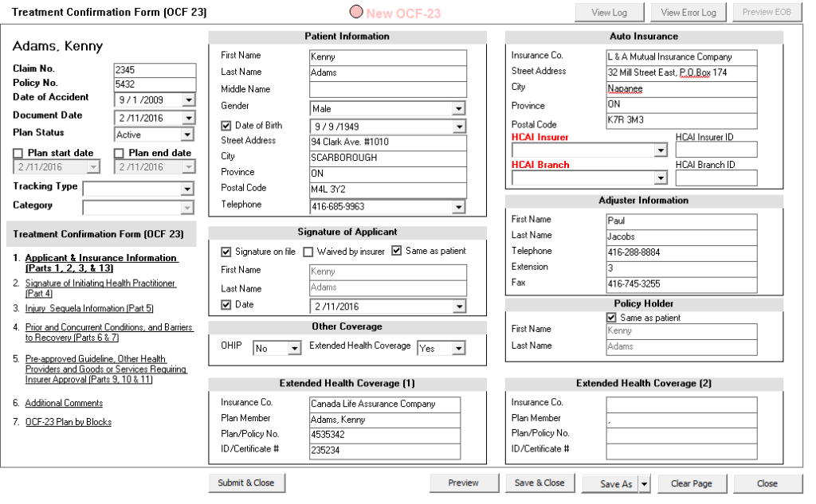Uncheck the Date of Birth checkbox
This screenshot has height=504, width=816.
tap(226, 125)
